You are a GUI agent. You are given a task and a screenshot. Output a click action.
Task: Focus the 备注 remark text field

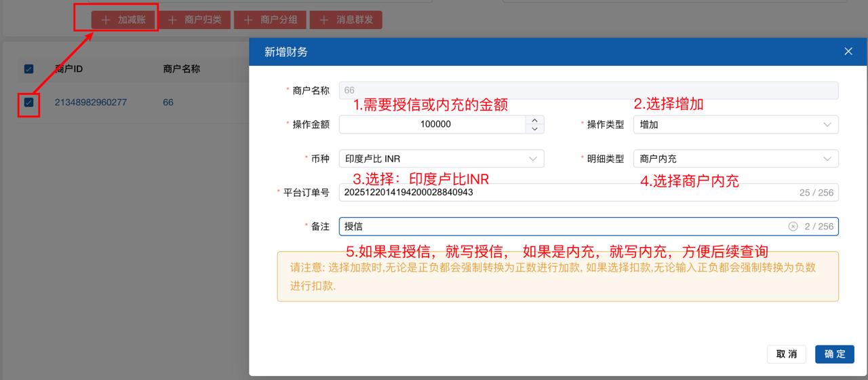tap(556, 227)
